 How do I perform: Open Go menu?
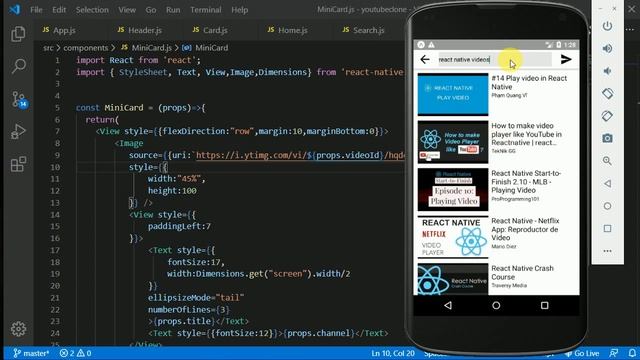(x=151, y=10)
